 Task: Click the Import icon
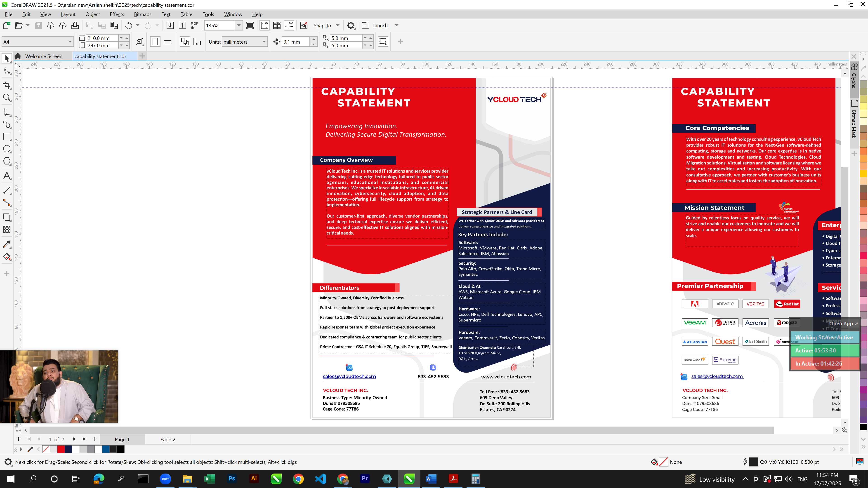[x=170, y=25]
